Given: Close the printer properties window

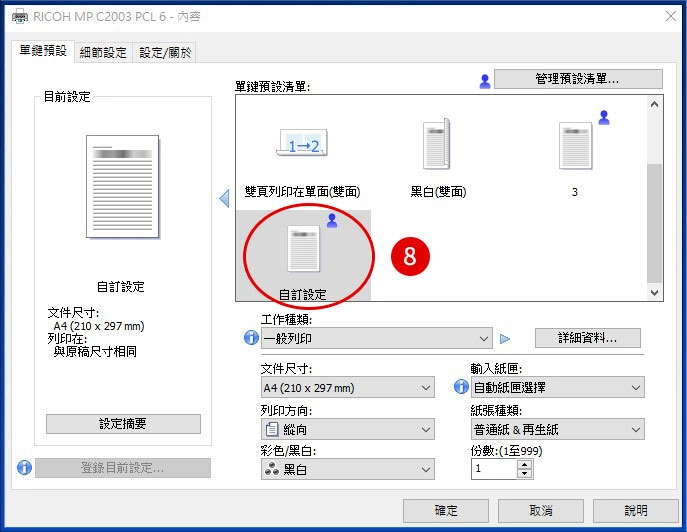Looking at the screenshot, I should pos(671,17).
